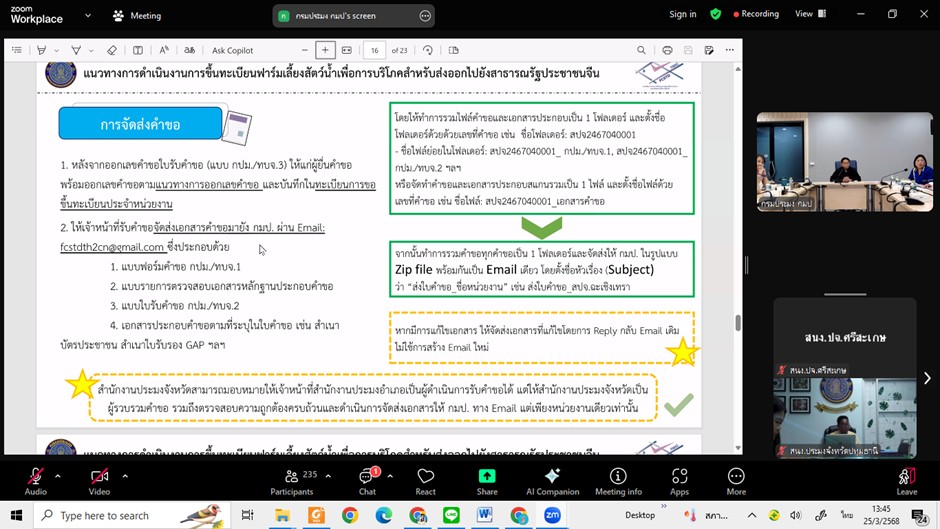Show next video gallery page arrow
940x529 pixels.
click(x=927, y=378)
